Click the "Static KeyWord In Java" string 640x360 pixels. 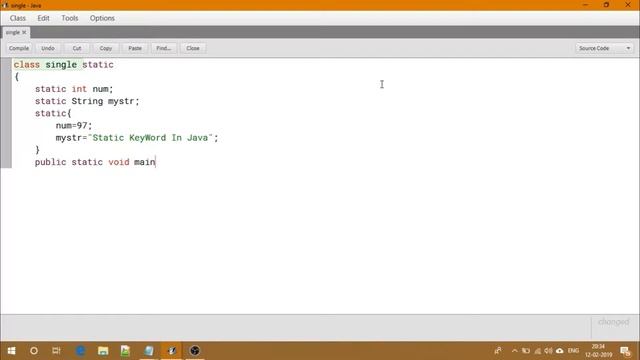pyautogui.click(x=150, y=138)
